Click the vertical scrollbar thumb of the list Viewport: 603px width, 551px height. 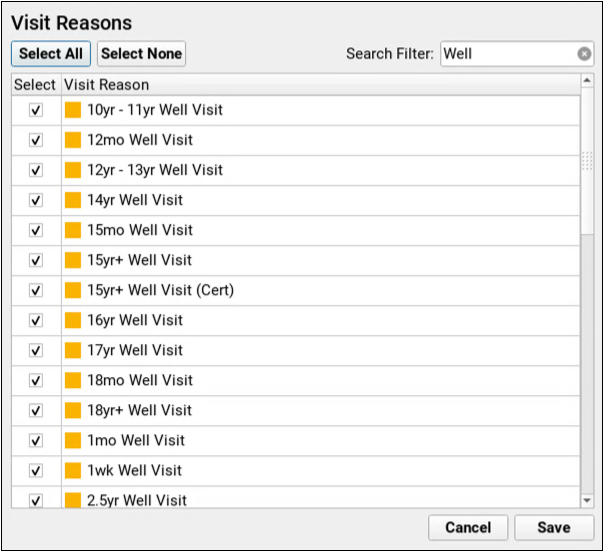click(x=587, y=161)
